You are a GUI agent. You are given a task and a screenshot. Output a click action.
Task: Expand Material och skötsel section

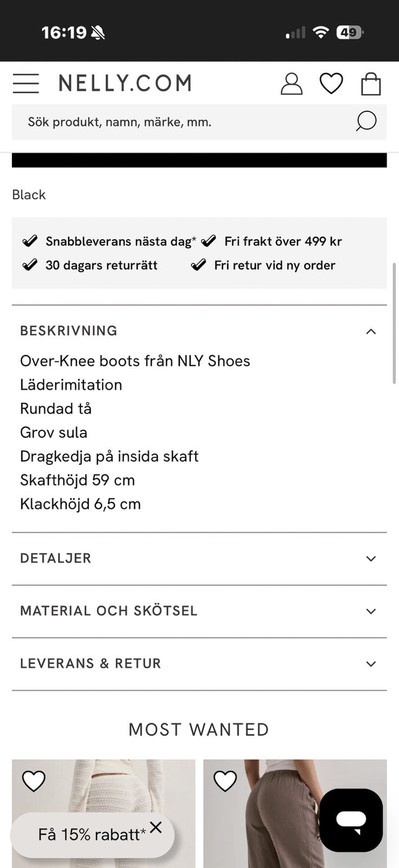[x=199, y=611]
